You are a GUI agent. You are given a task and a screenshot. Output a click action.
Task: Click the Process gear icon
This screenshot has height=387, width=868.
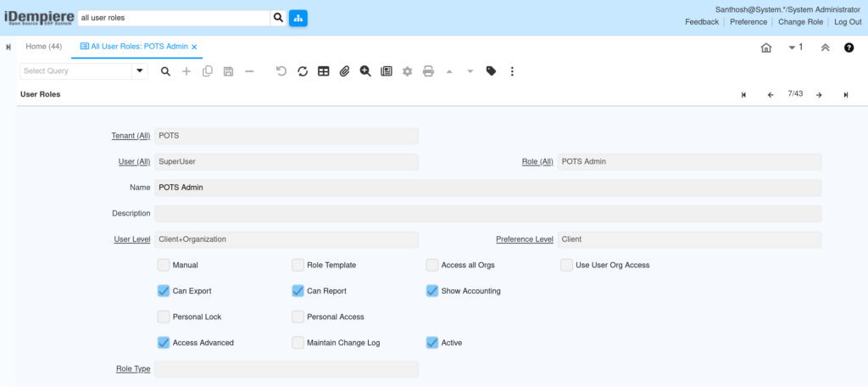[x=408, y=71]
